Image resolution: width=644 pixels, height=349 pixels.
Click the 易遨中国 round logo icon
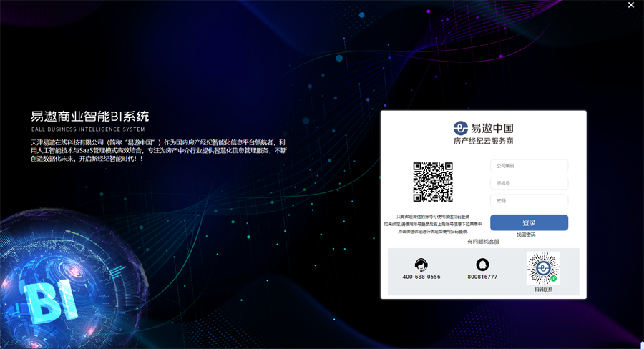click(x=460, y=128)
